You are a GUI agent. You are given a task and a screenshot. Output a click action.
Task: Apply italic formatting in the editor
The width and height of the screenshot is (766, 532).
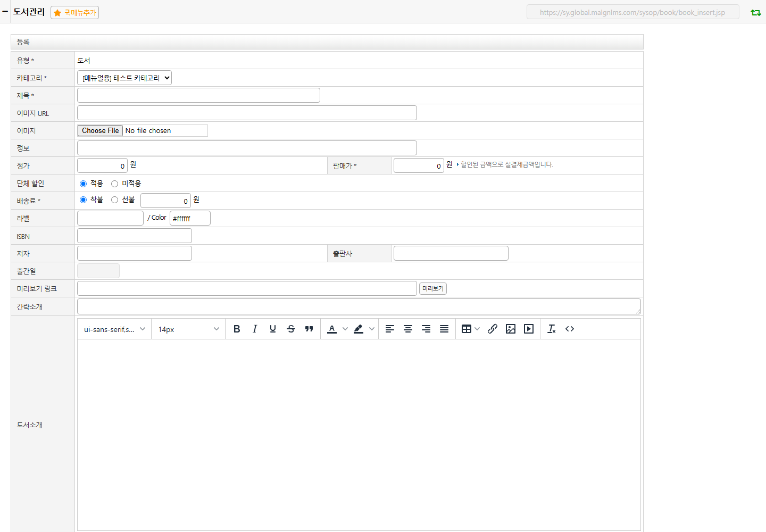click(x=255, y=329)
